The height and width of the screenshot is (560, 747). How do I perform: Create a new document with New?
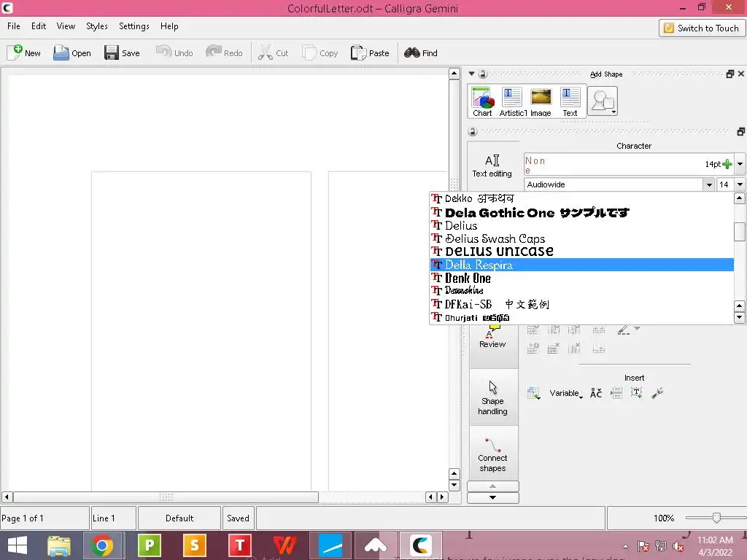pos(24,52)
